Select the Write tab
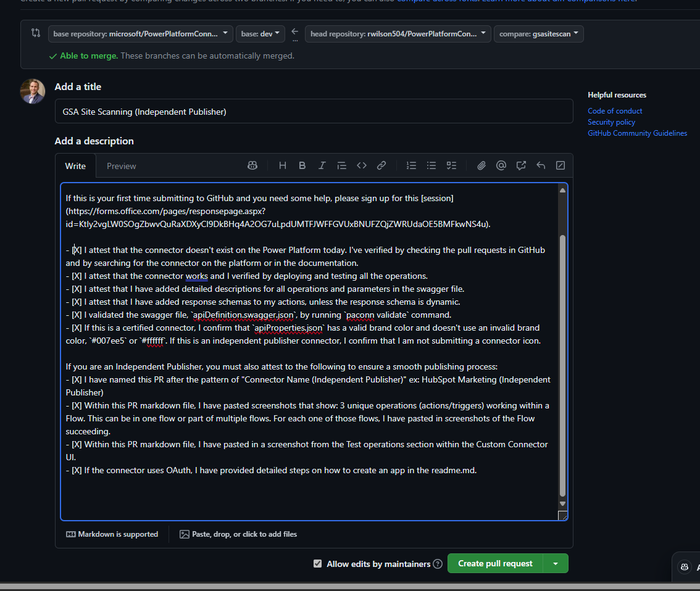 coord(75,166)
